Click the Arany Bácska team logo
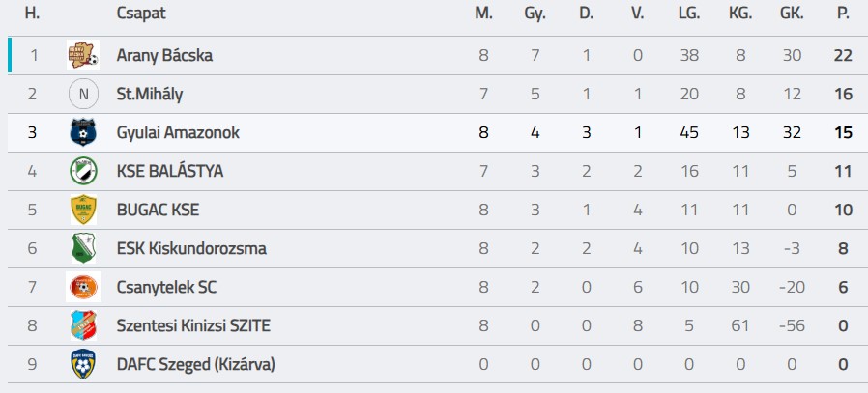Viewport: 868px width, 393px height. pos(83,55)
